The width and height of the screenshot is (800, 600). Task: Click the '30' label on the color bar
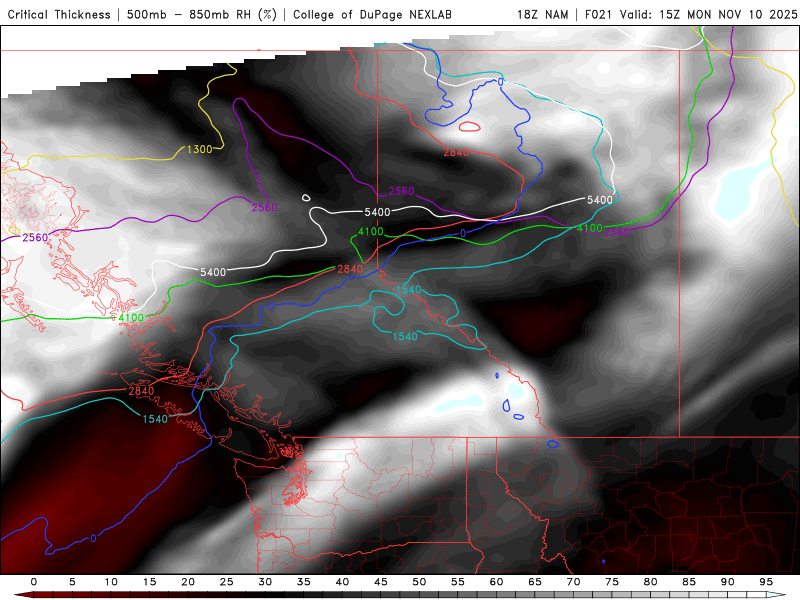(265, 582)
